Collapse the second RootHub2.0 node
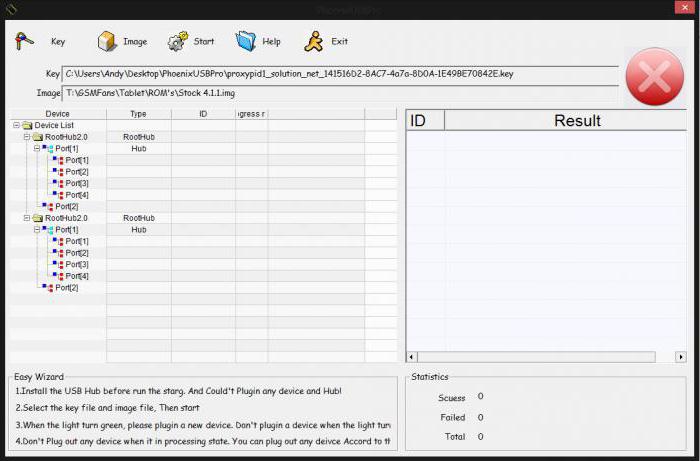This screenshot has width=700, height=461. pos(26,218)
